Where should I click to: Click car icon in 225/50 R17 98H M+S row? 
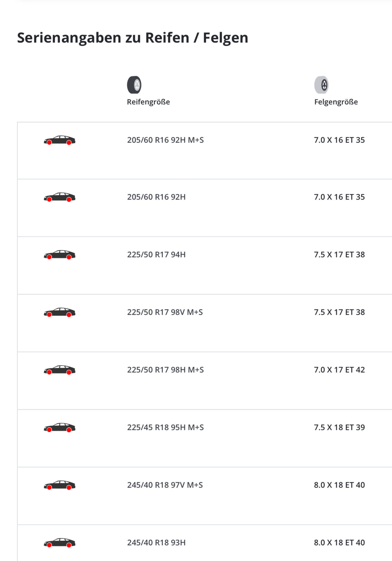tap(59, 370)
